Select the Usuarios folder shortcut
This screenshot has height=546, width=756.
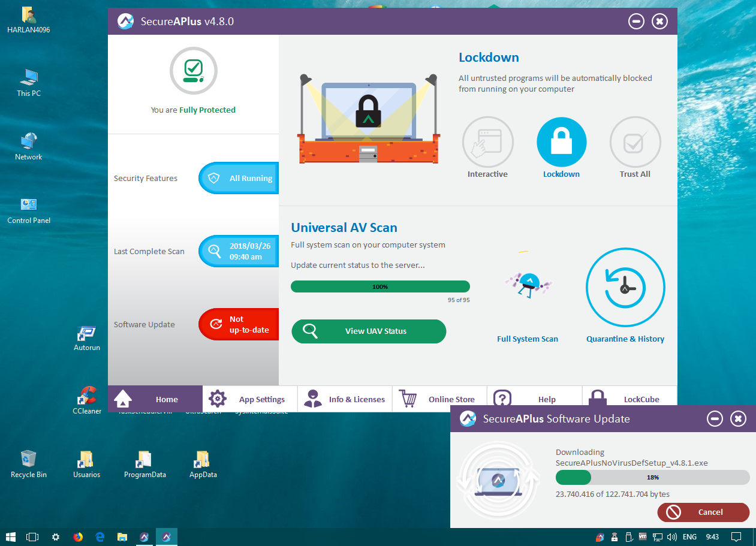point(87,464)
